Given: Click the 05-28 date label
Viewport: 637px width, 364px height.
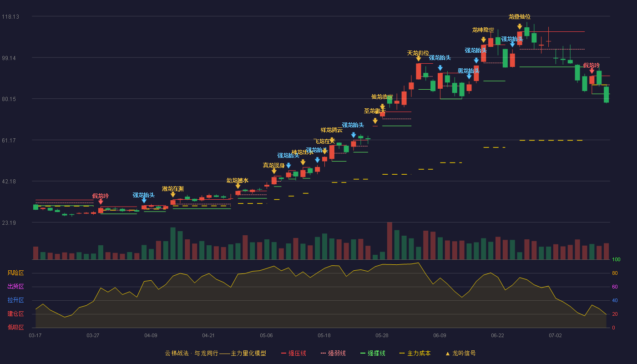Looking at the screenshot, I should coord(382,335).
